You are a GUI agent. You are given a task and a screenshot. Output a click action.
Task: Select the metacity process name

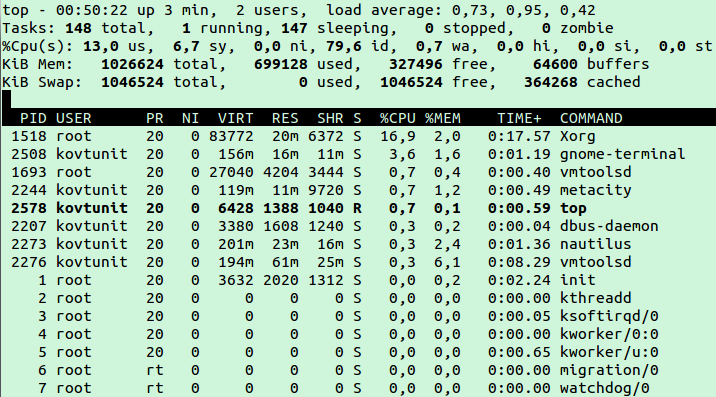coord(595,190)
